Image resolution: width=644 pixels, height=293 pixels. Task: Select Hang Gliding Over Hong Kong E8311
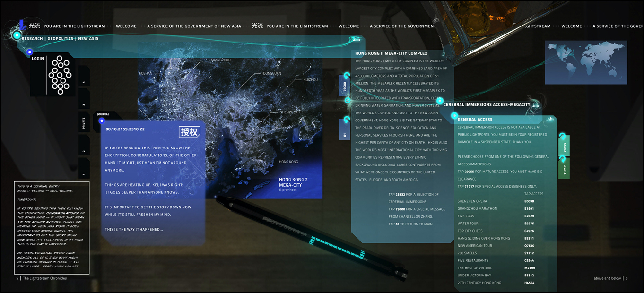(529, 238)
